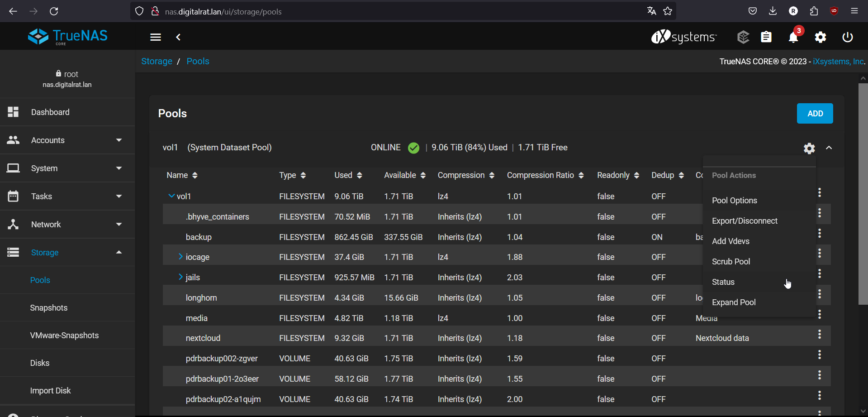Expand the jails dataset tree
The height and width of the screenshot is (417, 868).
point(180,277)
